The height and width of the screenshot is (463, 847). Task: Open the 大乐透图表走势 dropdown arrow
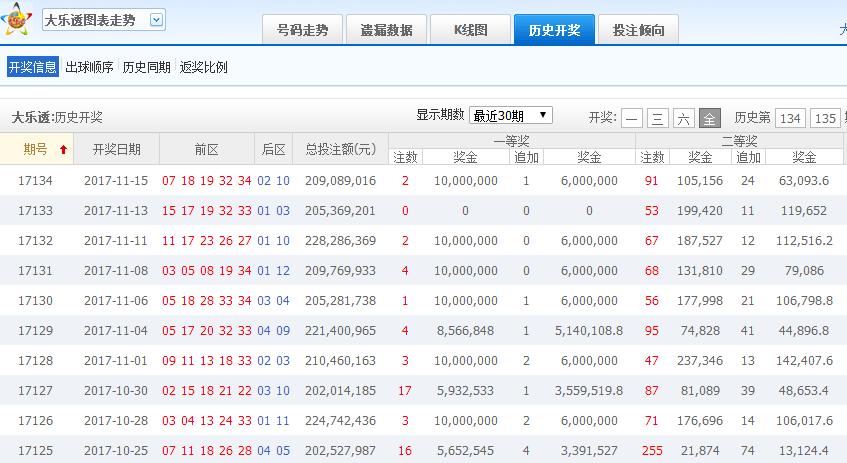(156, 21)
